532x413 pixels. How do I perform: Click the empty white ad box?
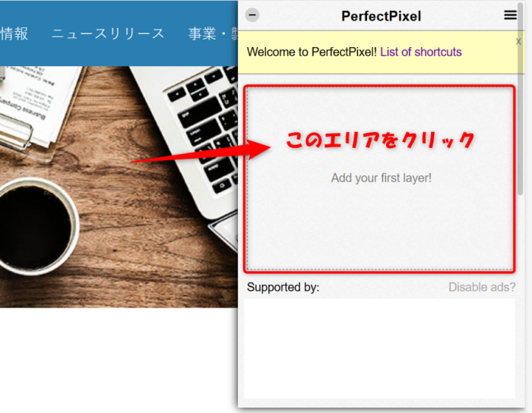[378, 348]
